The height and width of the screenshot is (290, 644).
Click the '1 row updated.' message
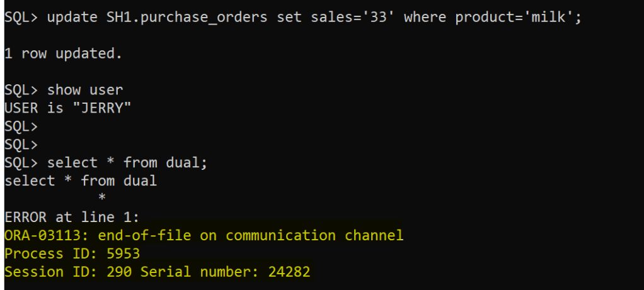click(63, 54)
